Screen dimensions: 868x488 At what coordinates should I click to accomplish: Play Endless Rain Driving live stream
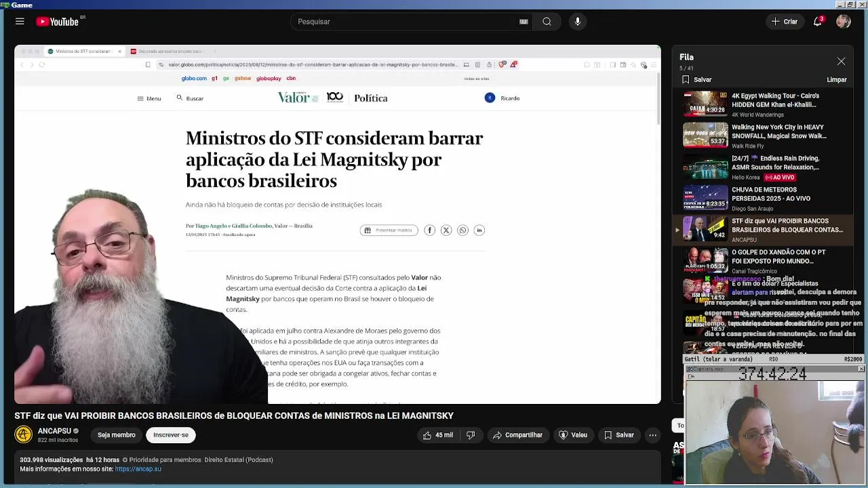pyautogui.click(x=763, y=167)
